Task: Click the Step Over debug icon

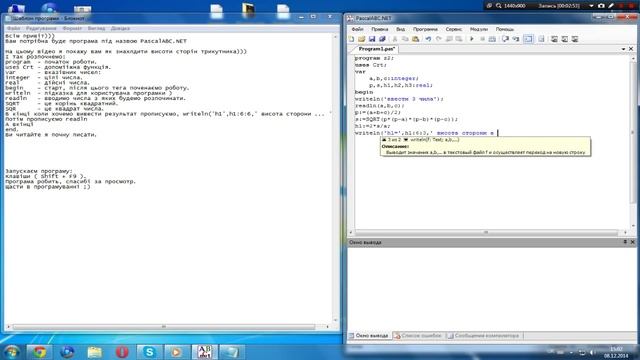Action: [x=505, y=39]
